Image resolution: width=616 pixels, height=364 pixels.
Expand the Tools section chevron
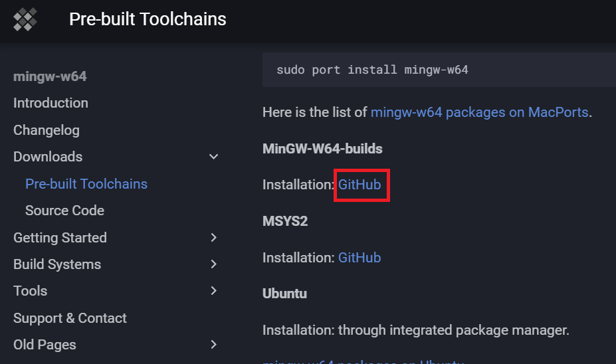tap(213, 291)
